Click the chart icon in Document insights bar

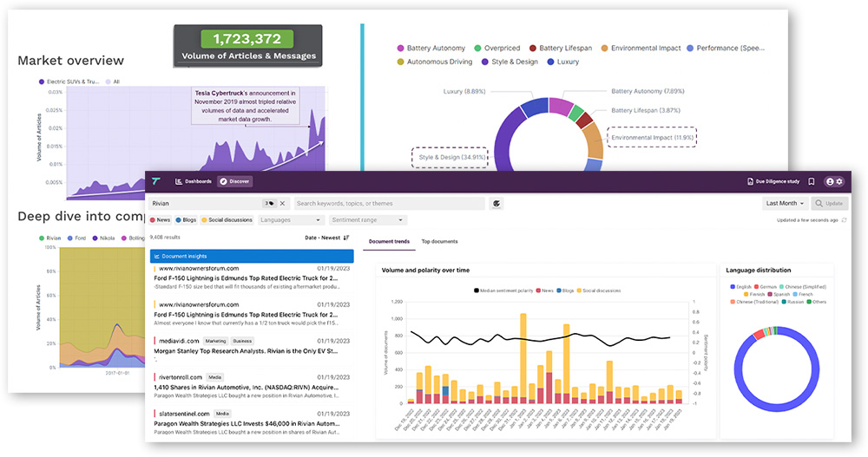[x=157, y=256]
